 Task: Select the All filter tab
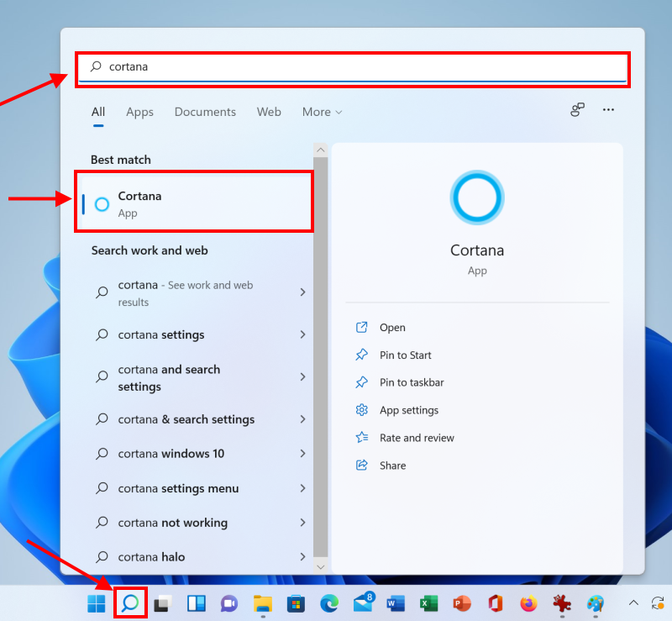click(98, 112)
